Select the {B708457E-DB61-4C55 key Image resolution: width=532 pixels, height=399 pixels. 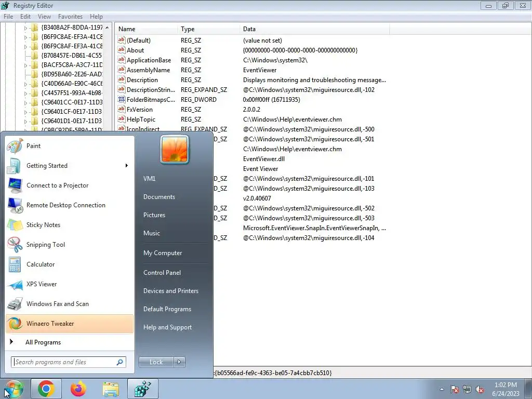[x=71, y=56]
